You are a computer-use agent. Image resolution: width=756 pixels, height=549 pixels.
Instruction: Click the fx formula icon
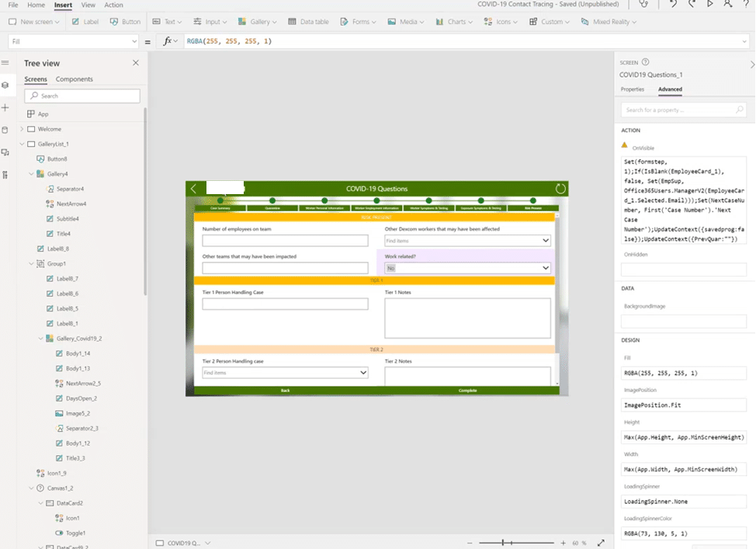pos(168,41)
